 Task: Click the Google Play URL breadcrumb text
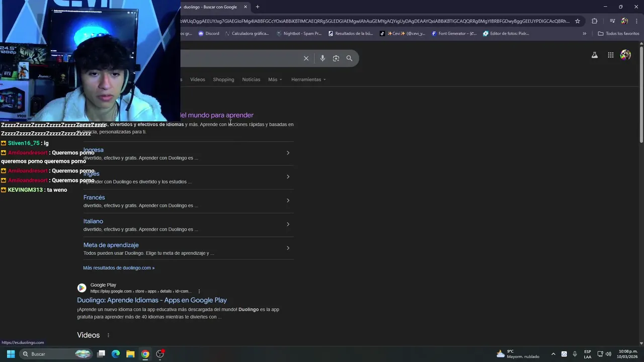click(140, 291)
